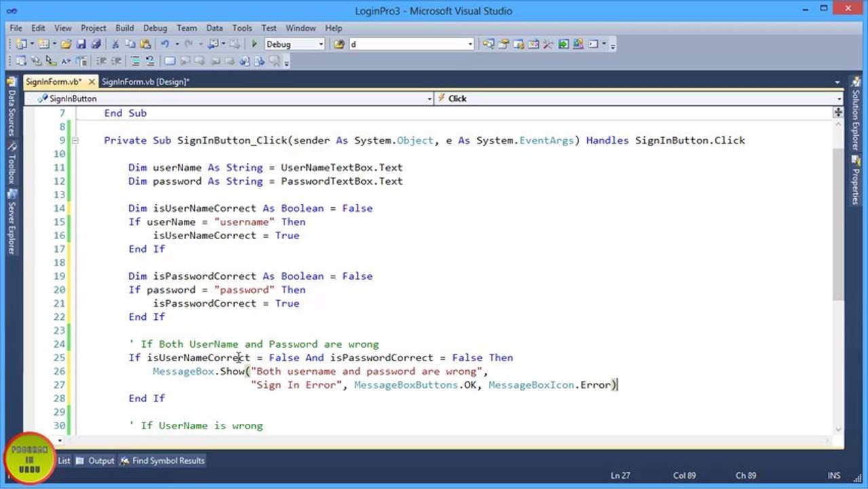This screenshot has width=868, height=489.
Task: Click the vertical editor scrollbar thumb
Action: (x=837, y=224)
